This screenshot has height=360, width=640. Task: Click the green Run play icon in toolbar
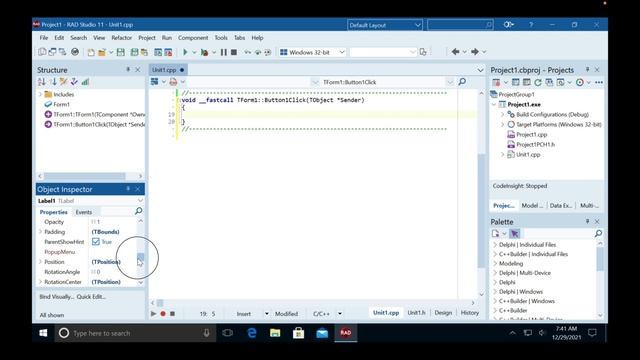(x=185, y=52)
